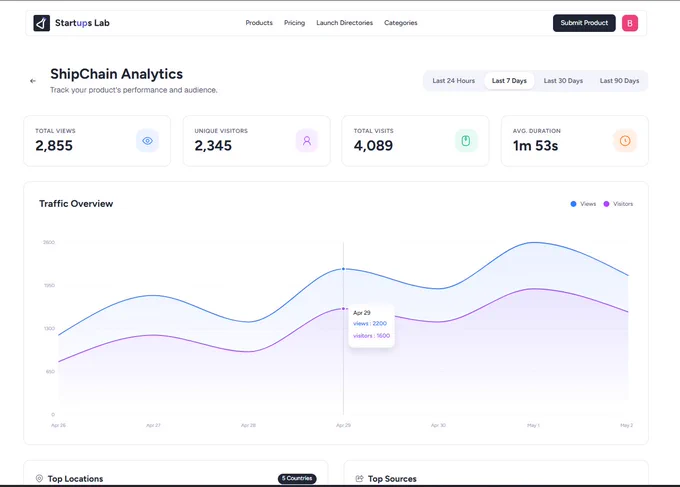Click the purple Visitors legend dot
The image size is (680, 487).
point(606,204)
